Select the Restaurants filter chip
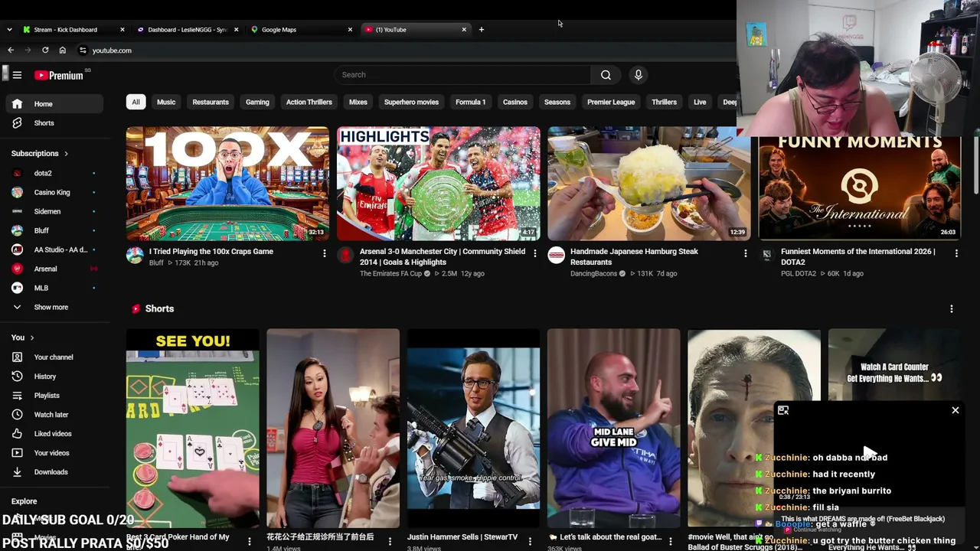980x551 pixels. [x=211, y=103]
